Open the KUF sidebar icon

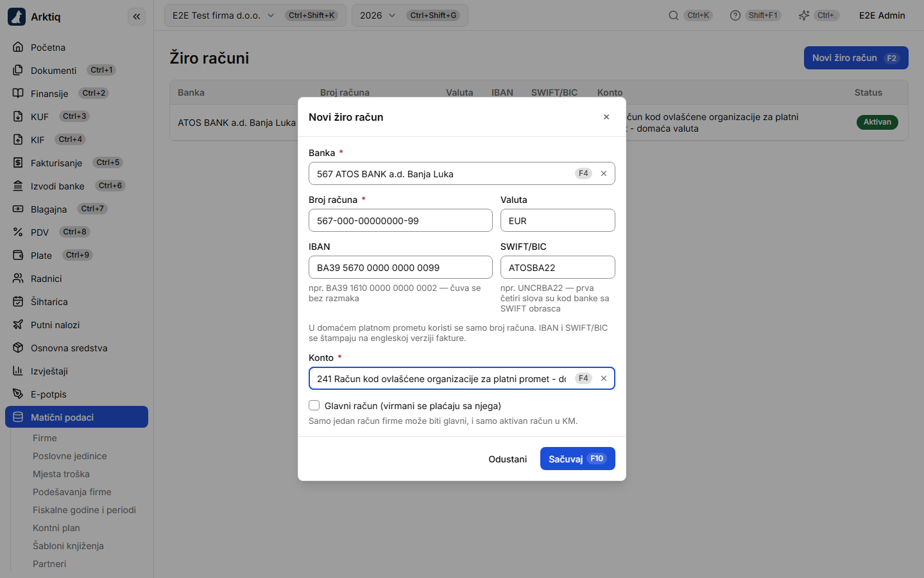pos(18,116)
